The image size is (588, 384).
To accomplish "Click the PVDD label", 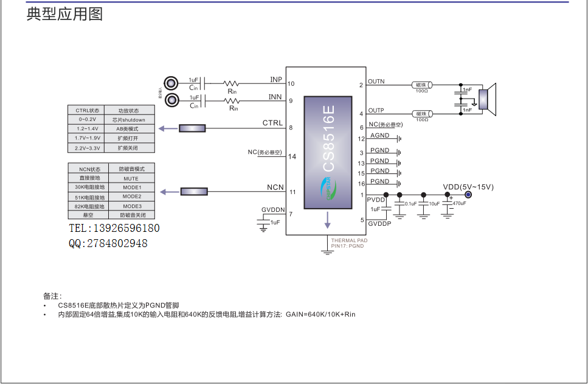I will coord(376,200).
